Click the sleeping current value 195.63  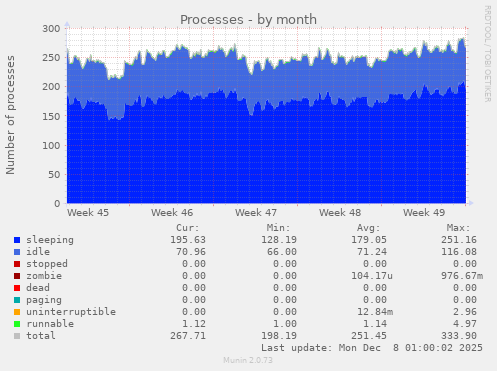(x=188, y=240)
